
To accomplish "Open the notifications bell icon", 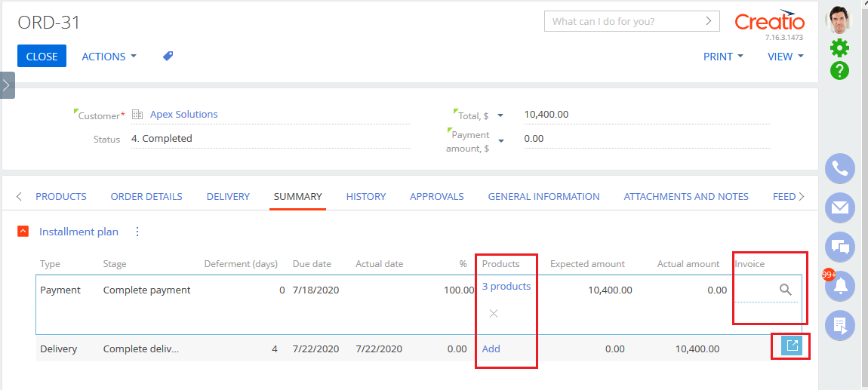I will [839, 287].
